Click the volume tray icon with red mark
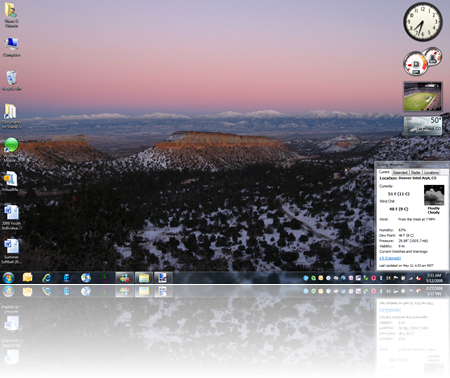Screen dimensions: 450x378 coord(418,278)
